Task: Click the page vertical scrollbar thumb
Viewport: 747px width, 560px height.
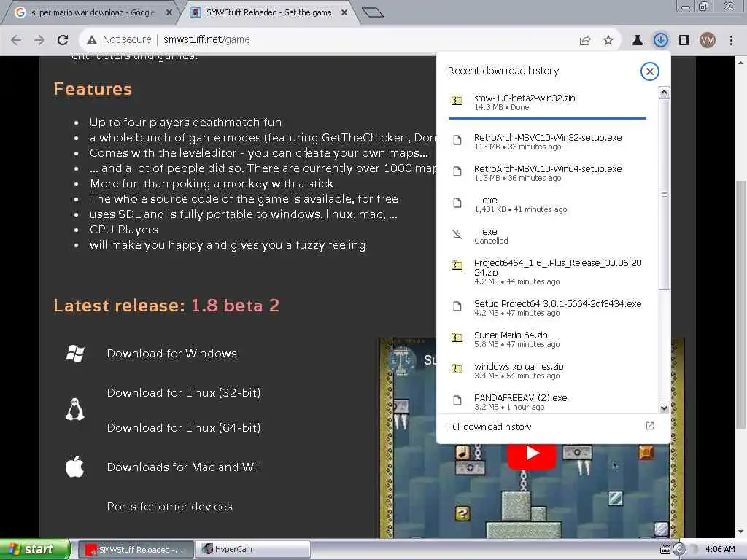Action: click(740, 305)
